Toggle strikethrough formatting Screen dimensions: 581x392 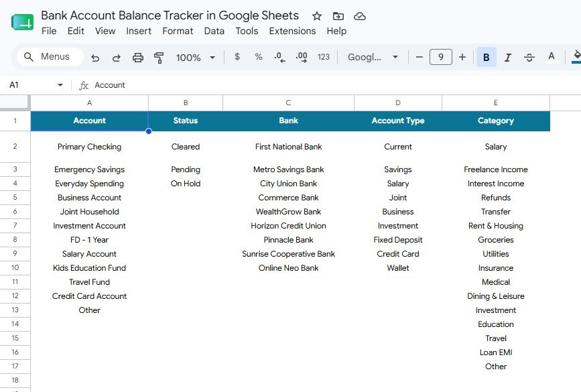point(529,57)
